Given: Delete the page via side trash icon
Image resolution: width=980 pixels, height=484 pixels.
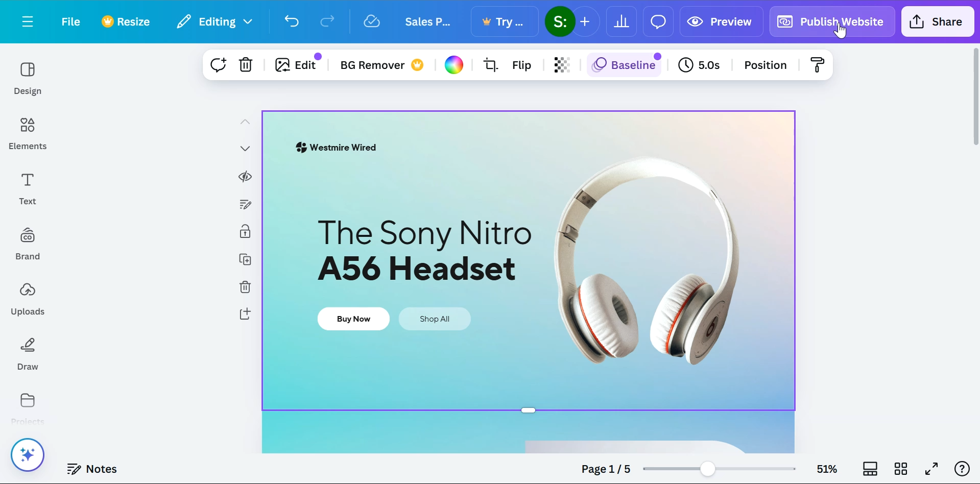Looking at the screenshot, I should click(245, 286).
